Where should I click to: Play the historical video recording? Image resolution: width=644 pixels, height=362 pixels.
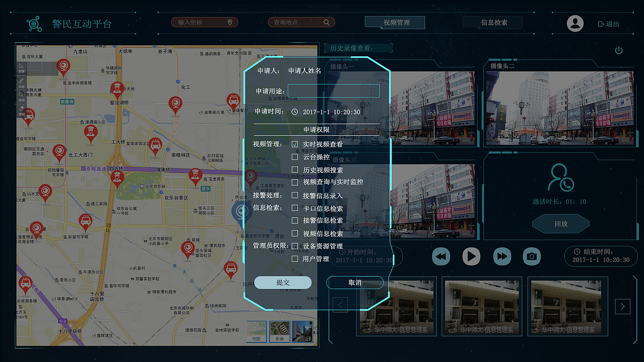[471, 256]
